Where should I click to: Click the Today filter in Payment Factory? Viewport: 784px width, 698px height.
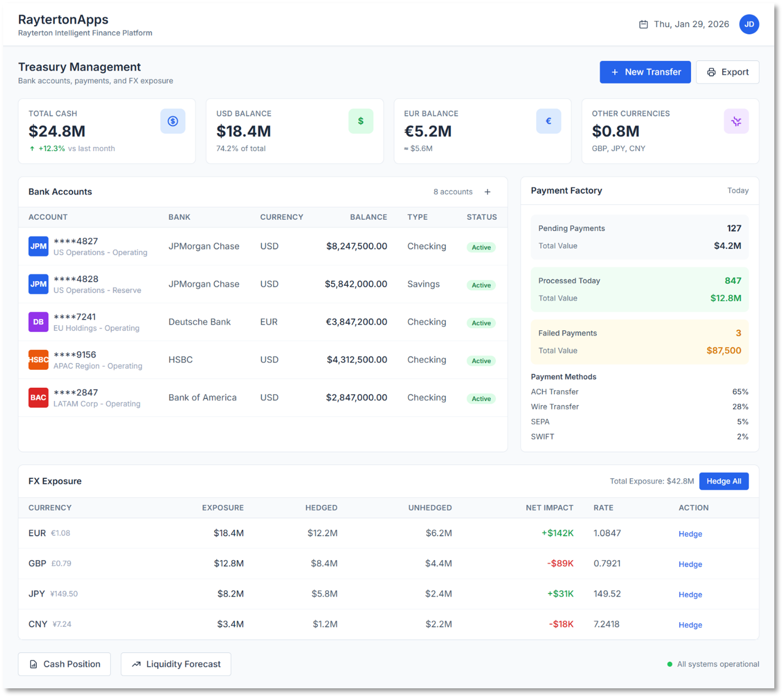tap(737, 191)
